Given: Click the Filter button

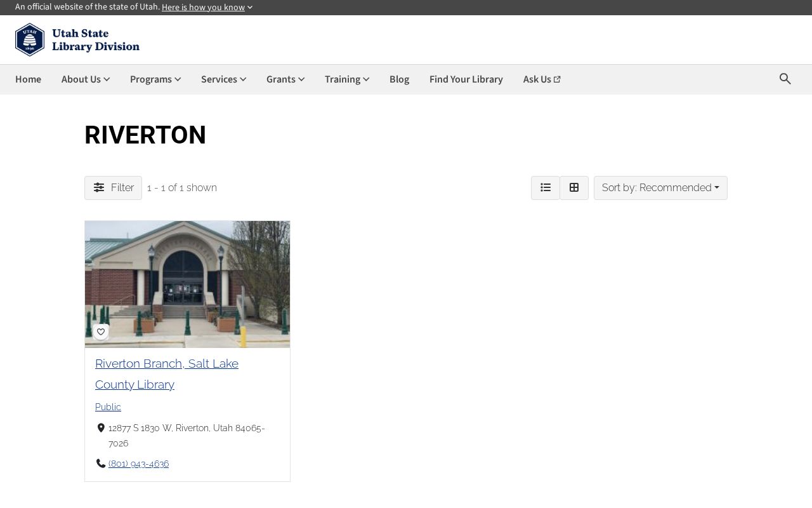Looking at the screenshot, I should pyautogui.click(x=114, y=188).
